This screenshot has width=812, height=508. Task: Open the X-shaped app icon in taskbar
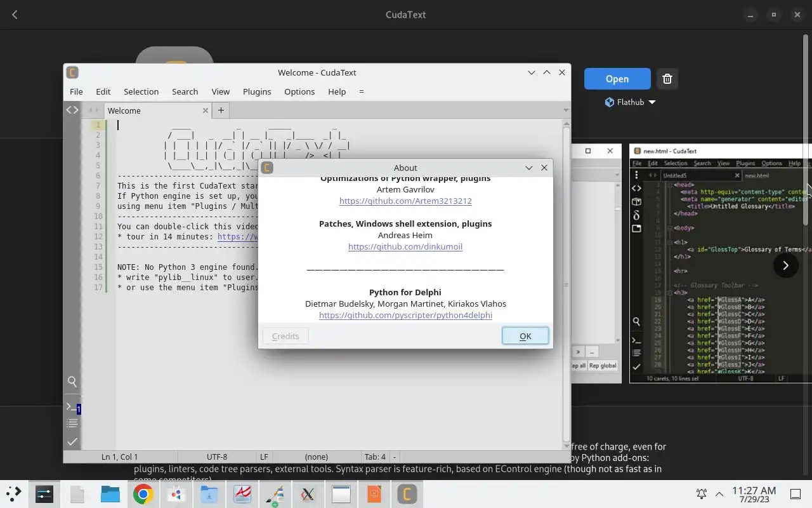(308, 494)
